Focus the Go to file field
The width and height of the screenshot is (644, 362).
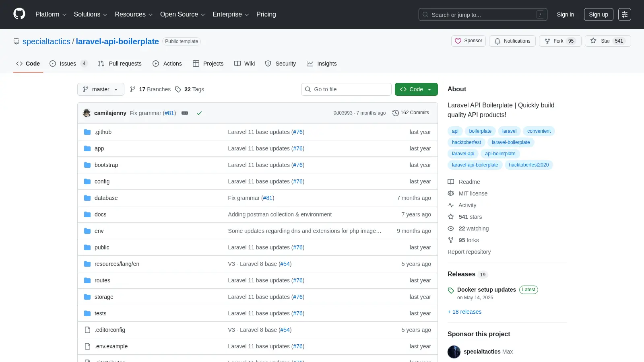tap(346, 89)
